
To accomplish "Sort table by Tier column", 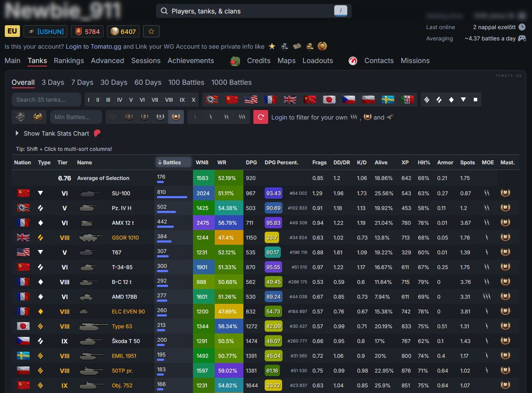I will [63, 163].
